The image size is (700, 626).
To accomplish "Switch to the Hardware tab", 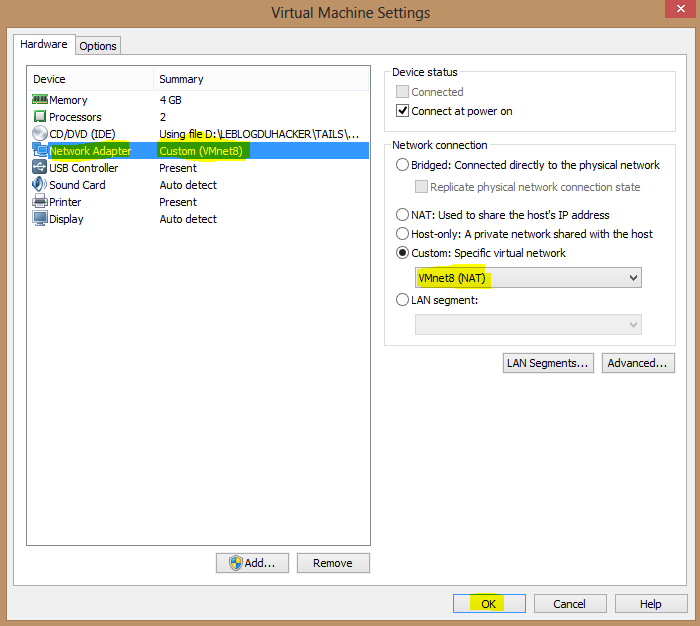I will pos(44,44).
